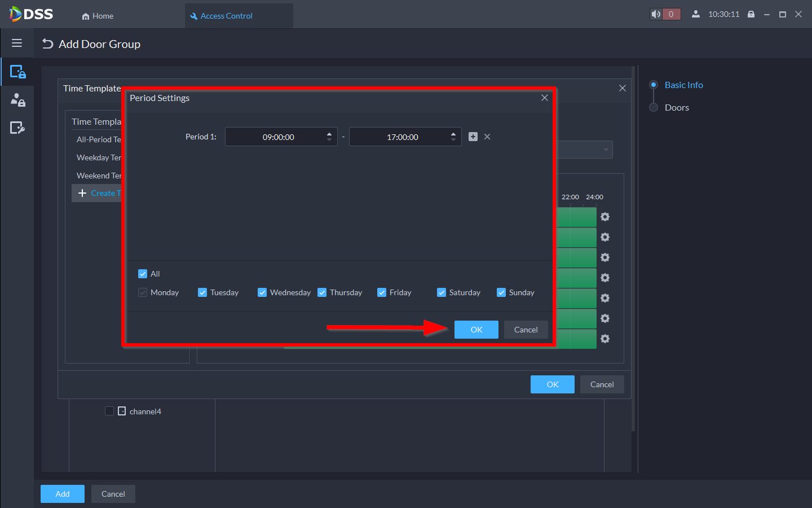Click the add period plus icon
The width and height of the screenshot is (812, 508).
[473, 137]
